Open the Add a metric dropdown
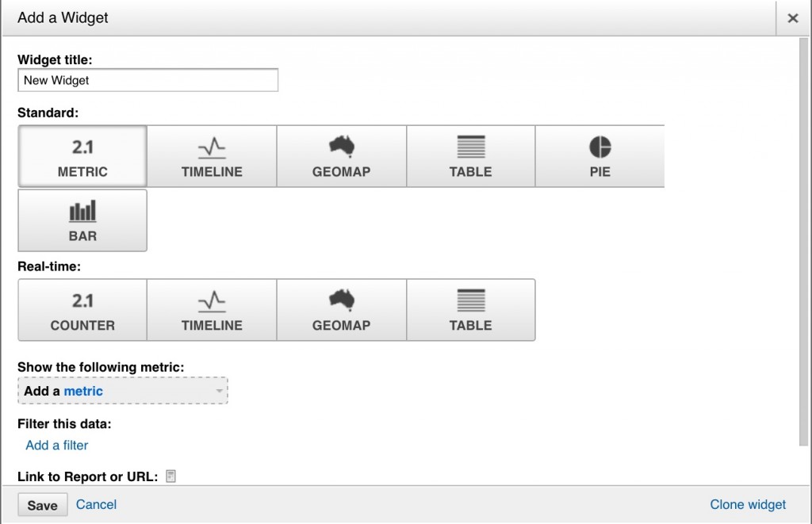The height and width of the screenshot is (524, 812). coord(123,391)
